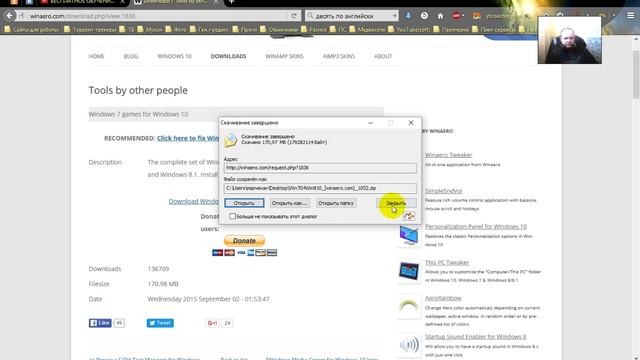Open a new tab with plus button
640x360 pixels.
point(231,2)
